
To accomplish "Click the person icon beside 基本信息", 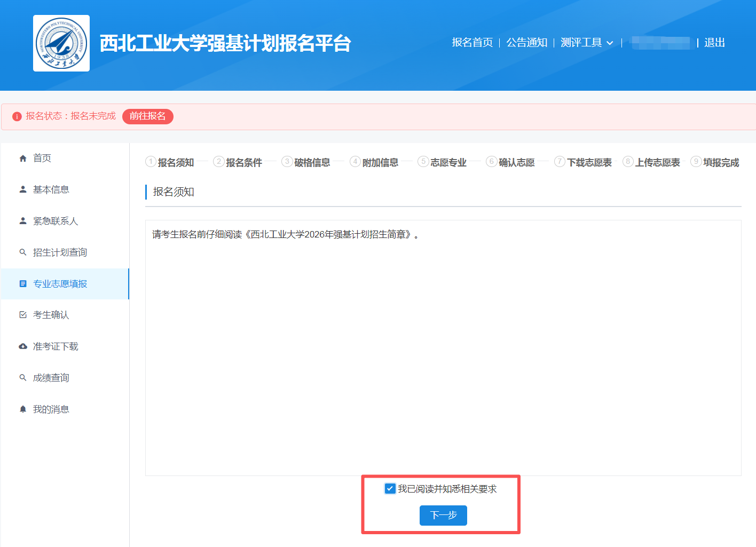I will coord(23,189).
